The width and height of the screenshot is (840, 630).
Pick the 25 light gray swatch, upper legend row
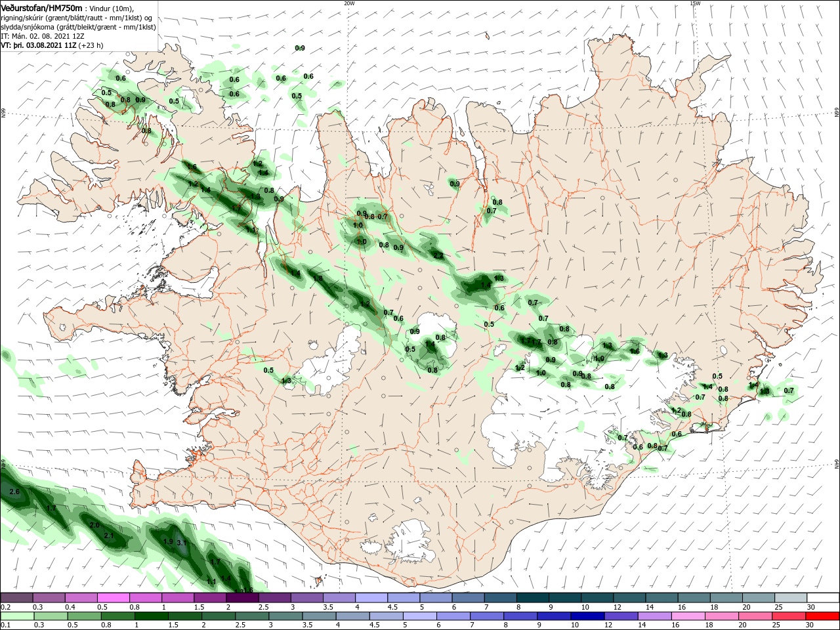pos(790,598)
